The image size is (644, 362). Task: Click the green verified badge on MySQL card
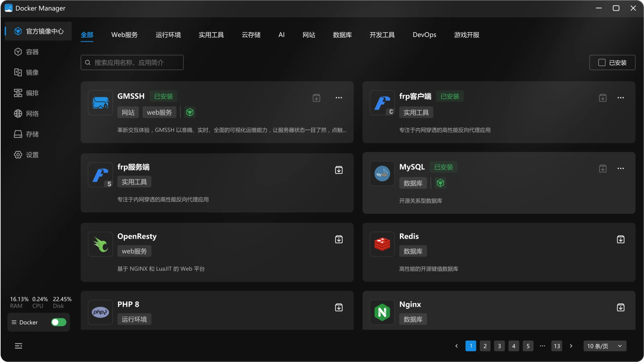pyautogui.click(x=440, y=183)
